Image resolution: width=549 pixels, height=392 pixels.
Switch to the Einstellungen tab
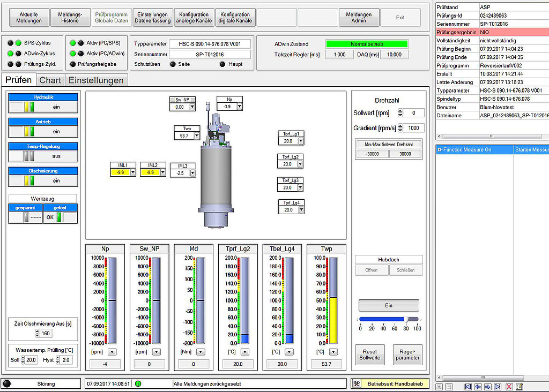tap(96, 80)
